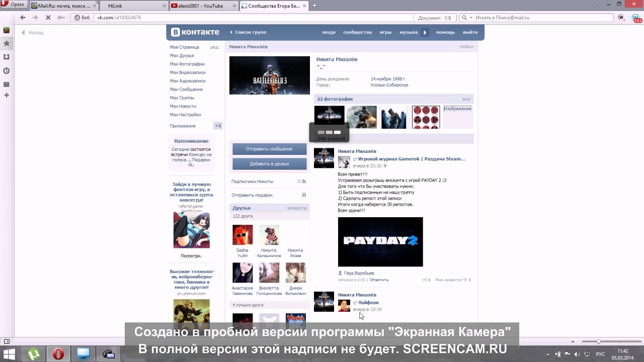This screenshot has height=362, width=644.
Task: Switch to the alexis0801 YouTube tab
Action: click(204, 6)
